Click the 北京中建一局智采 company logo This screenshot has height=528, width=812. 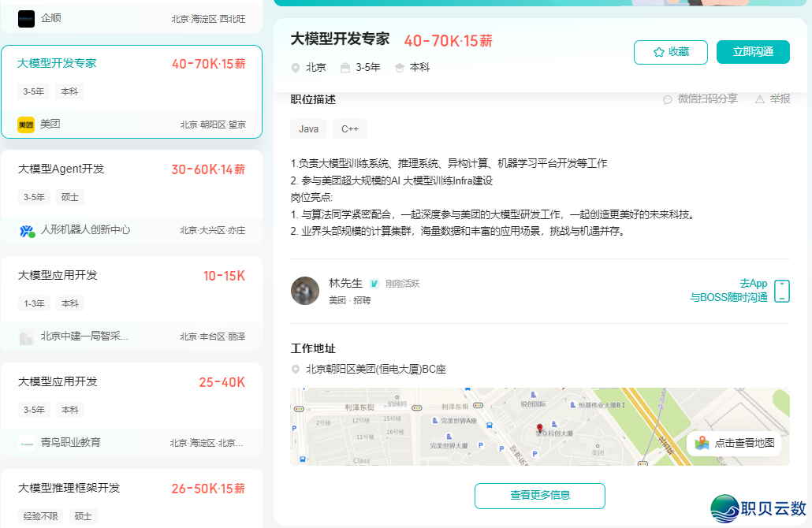(x=26, y=337)
